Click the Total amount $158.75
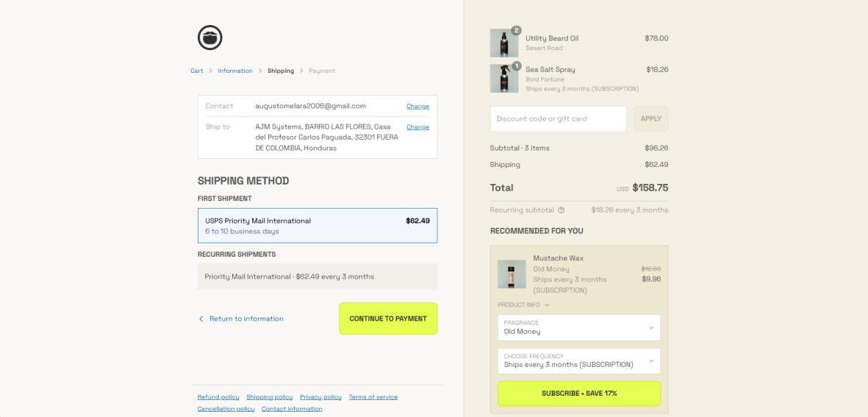The height and width of the screenshot is (417, 868). click(650, 188)
